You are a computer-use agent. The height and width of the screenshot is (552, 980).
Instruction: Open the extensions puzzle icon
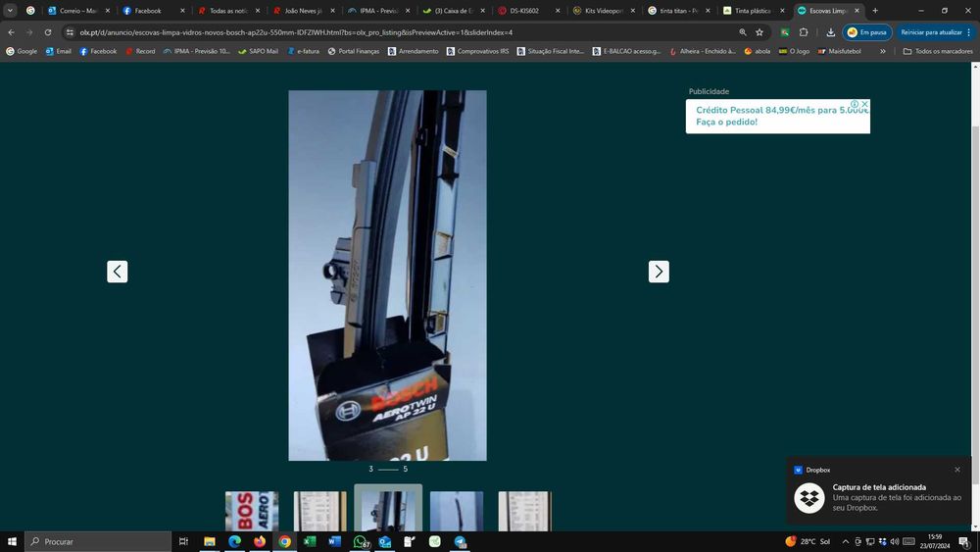[x=804, y=32]
